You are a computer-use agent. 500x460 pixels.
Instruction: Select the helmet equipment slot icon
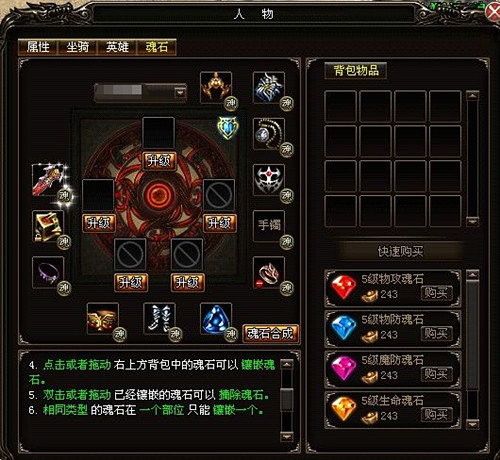click(x=216, y=87)
